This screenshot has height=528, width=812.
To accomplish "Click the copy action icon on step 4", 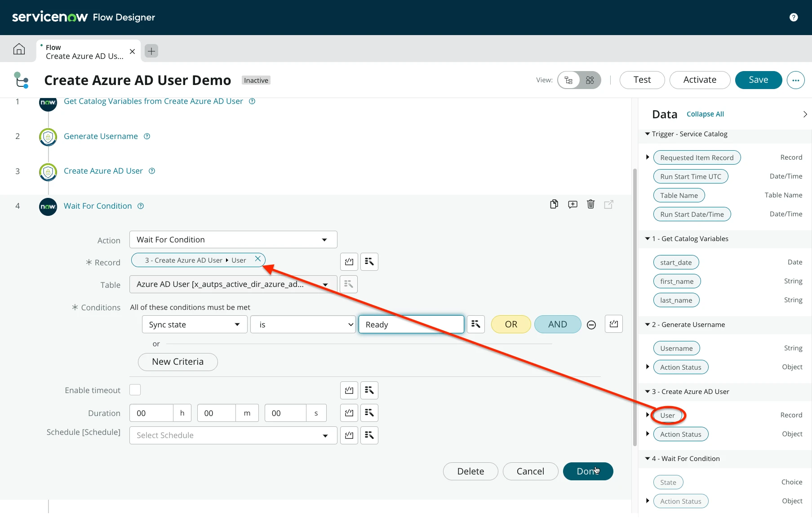I will coord(554,204).
